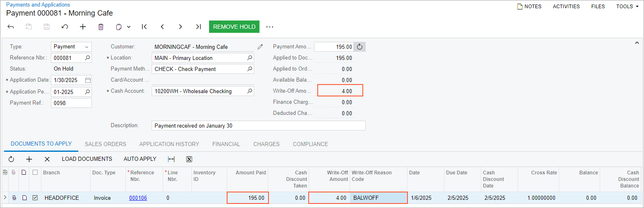This screenshot has height=208, width=644.
Task: Add a new payment record
Action: coord(83,27)
